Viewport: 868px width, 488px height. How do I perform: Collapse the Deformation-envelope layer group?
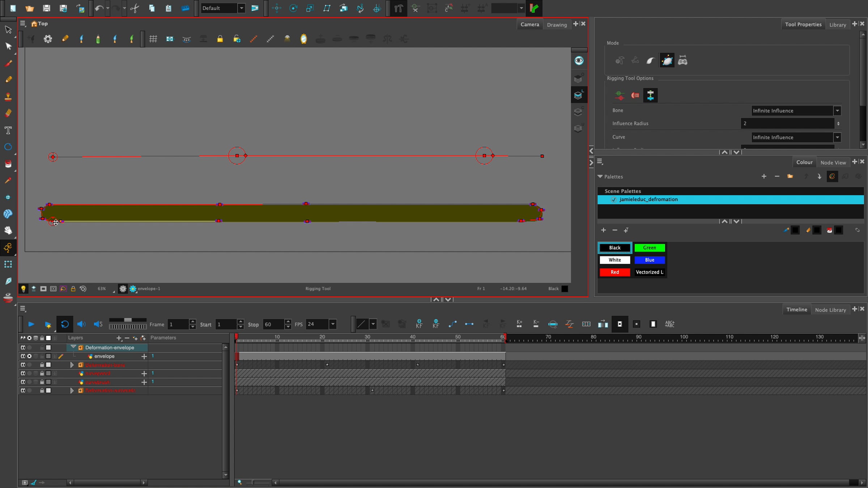click(73, 347)
